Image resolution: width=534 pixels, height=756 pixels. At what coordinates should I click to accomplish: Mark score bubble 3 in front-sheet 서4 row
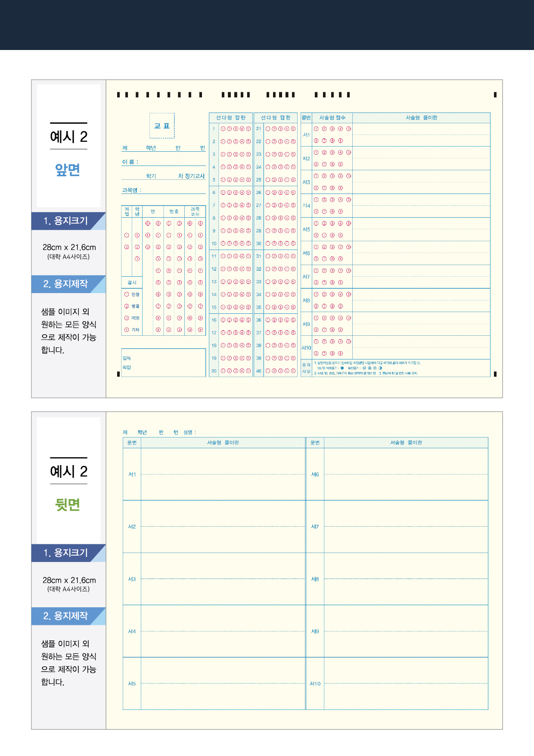332,200
